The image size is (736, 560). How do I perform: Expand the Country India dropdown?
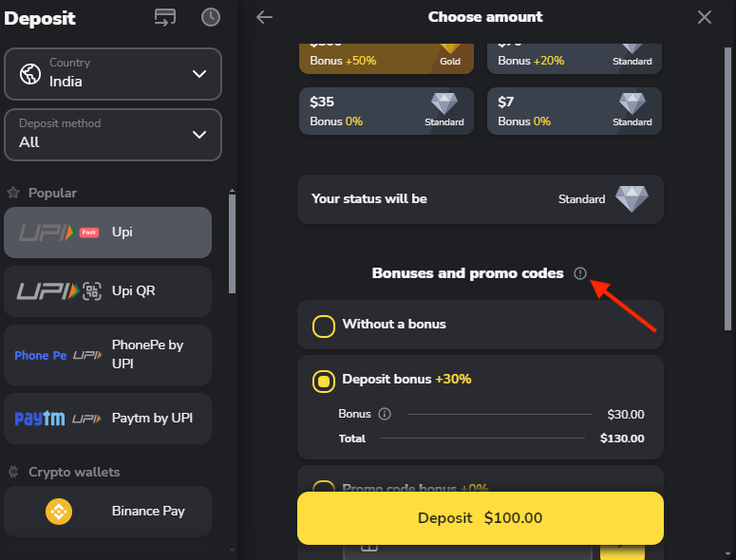tap(198, 74)
